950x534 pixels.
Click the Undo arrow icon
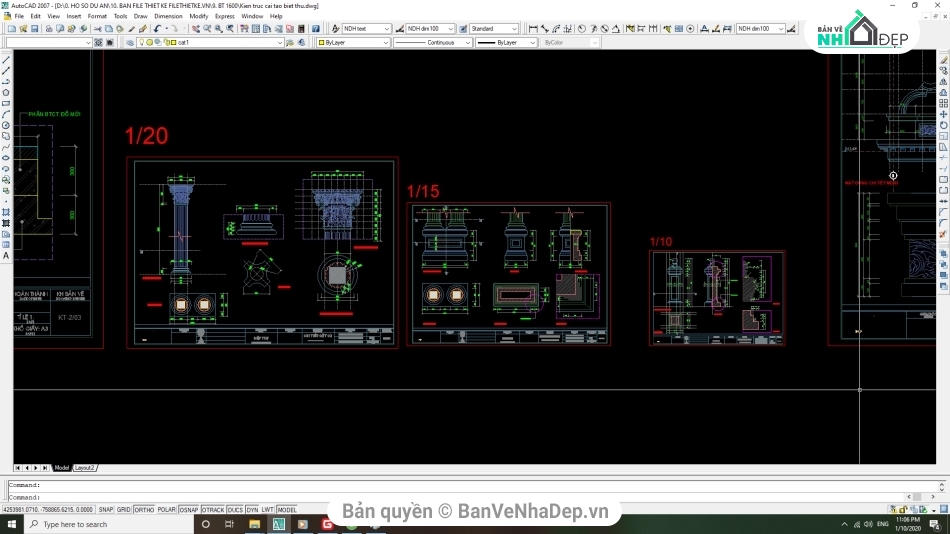[159, 29]
